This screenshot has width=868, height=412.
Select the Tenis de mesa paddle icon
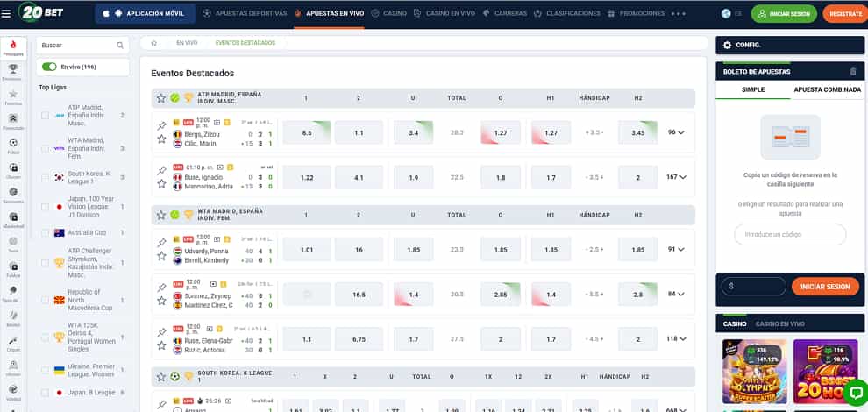[x=13, y=290]
